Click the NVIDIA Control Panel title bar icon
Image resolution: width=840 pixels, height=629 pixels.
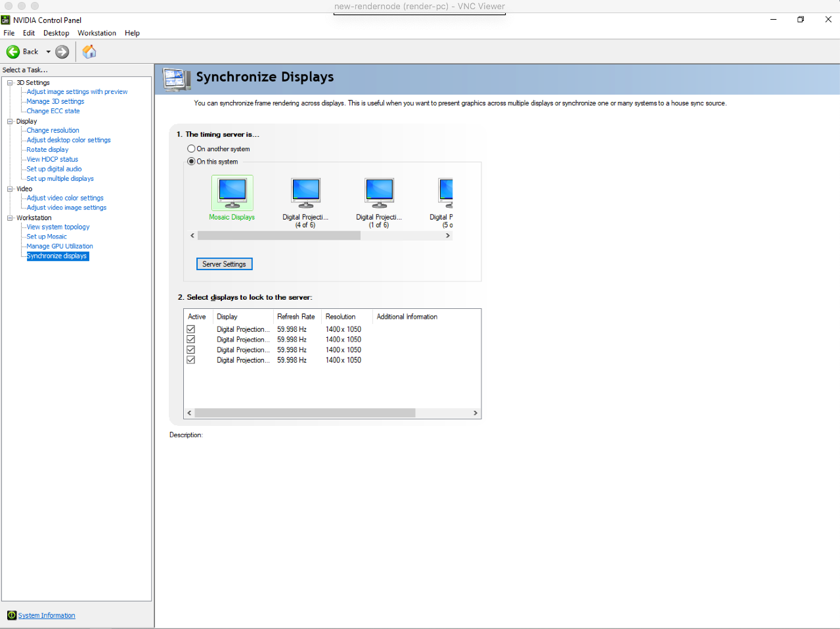click(x=6, y=20)
